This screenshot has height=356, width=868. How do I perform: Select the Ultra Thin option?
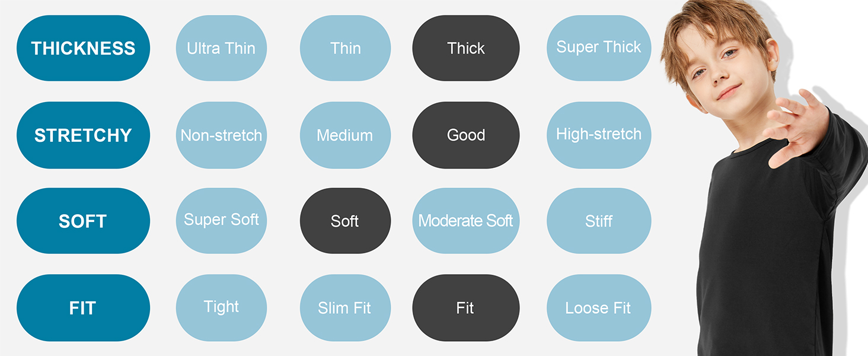(221, 48)
